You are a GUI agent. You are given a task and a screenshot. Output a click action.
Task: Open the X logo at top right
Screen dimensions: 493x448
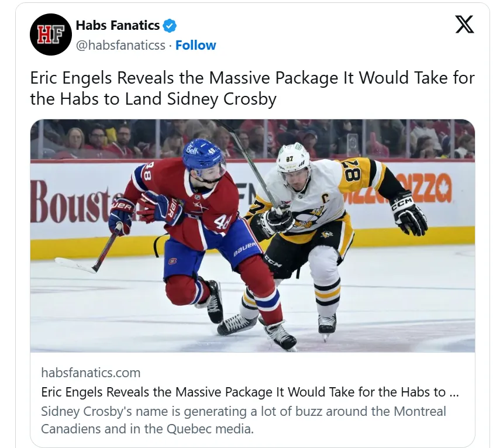coord(464,24)
